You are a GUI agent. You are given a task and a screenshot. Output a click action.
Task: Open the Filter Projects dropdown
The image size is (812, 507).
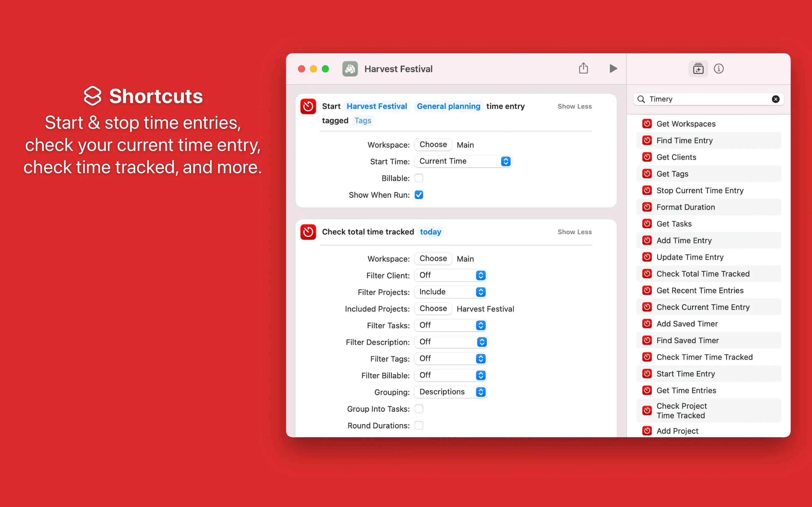[x=451, y=292]
